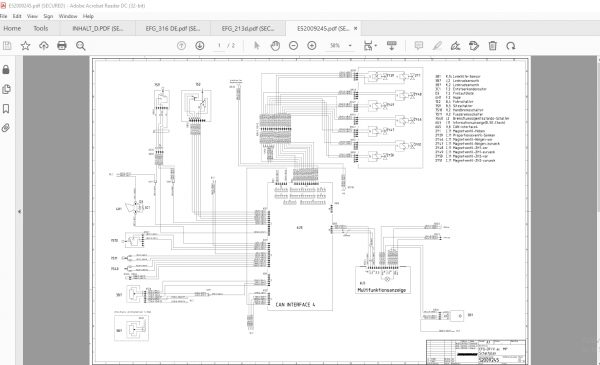The image size is (600, 365).
Task: Open the Fill and Sign tool
Action: (x=455, y=46)
